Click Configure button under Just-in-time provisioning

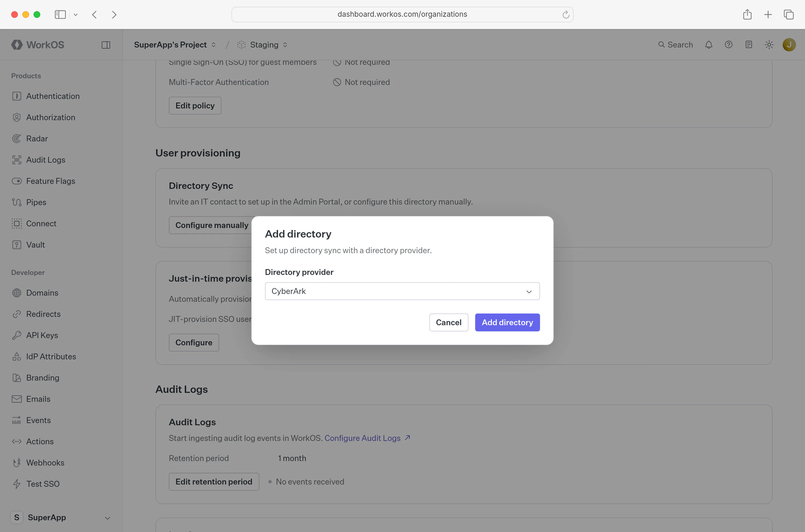[x=194, y=343]
